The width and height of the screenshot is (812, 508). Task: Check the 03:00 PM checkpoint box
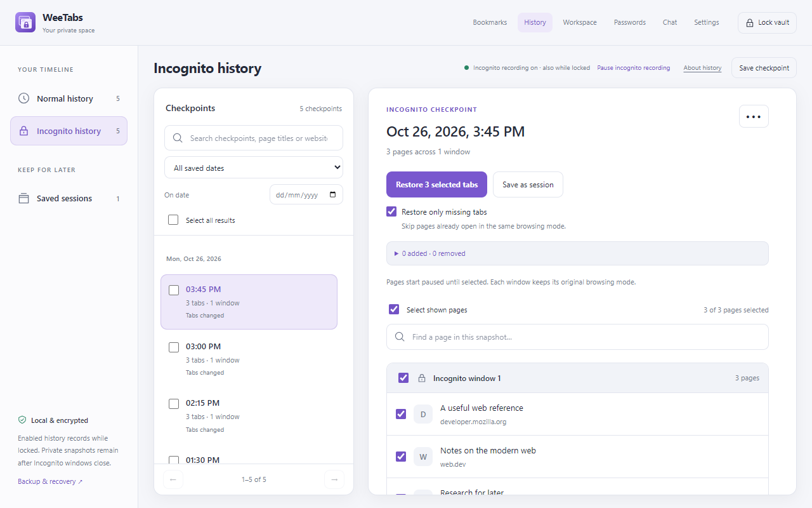point(174,347)
